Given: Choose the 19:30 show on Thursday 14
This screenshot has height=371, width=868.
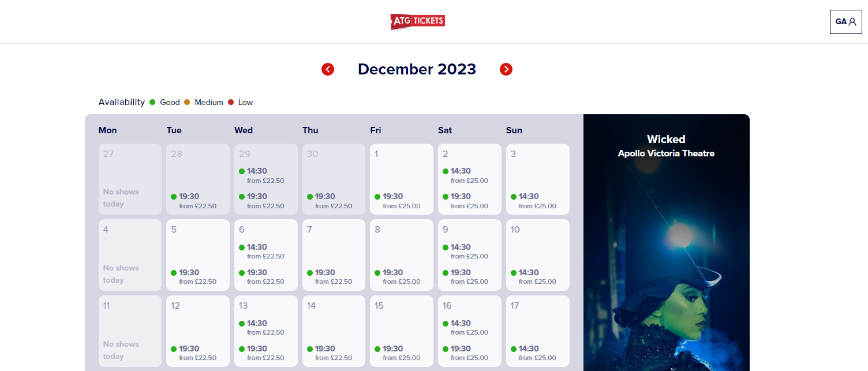Looking at the screenshot, I should tap(330, 353).
